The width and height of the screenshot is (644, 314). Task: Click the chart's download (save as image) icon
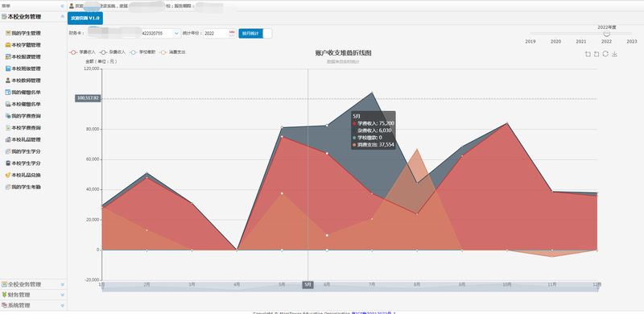click(614, 54)
